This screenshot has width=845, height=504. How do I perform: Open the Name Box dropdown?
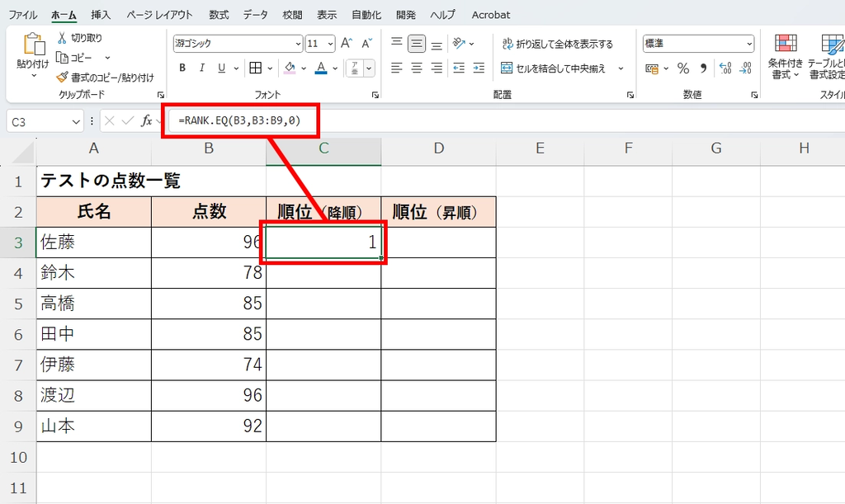[x=76, y=122]
